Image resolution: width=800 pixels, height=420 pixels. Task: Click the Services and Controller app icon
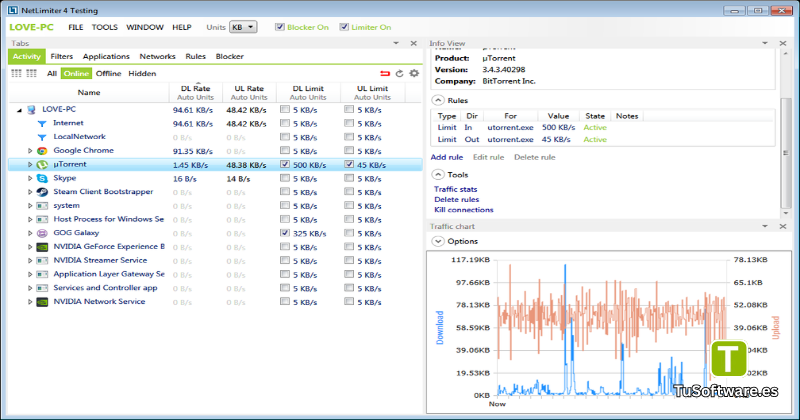[x=42, y=288]
